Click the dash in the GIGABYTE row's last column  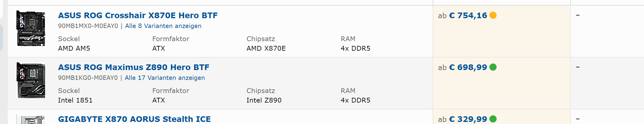coord(578,119)
